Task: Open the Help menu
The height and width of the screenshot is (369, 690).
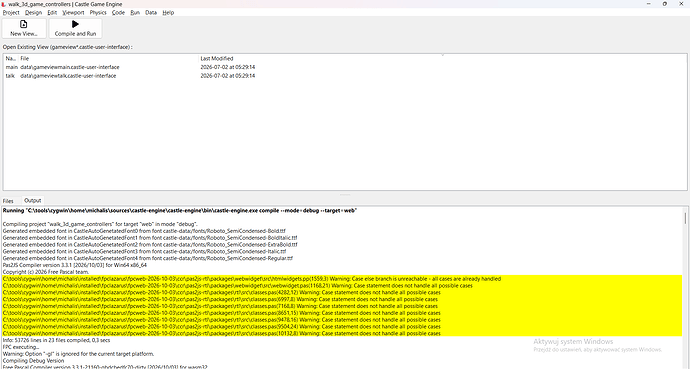Action: 168,13
